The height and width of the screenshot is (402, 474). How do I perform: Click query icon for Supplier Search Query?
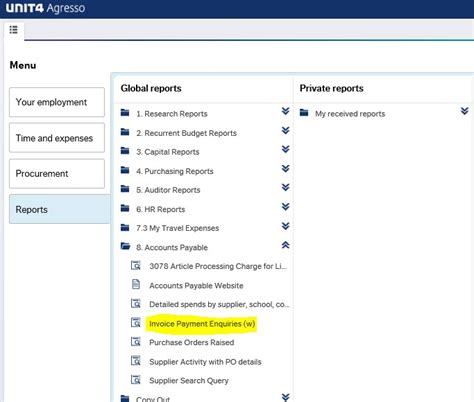[x=136, y=380]
